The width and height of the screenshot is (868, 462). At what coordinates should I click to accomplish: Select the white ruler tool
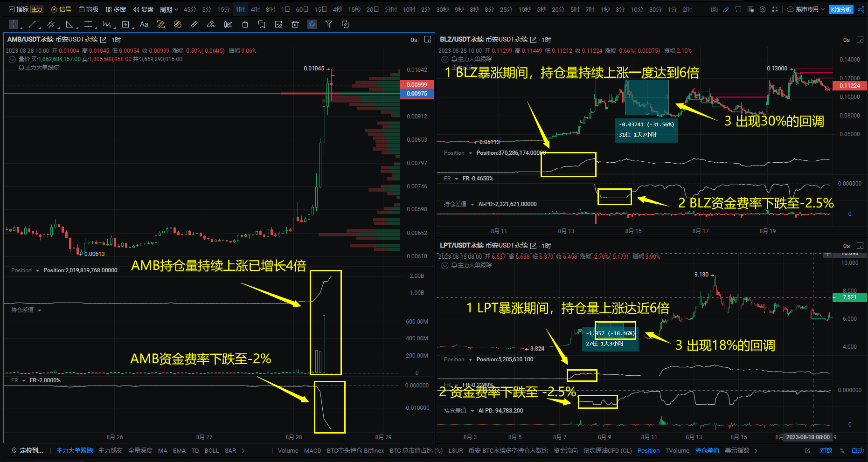pyautogui.click(x=194, y=24)
